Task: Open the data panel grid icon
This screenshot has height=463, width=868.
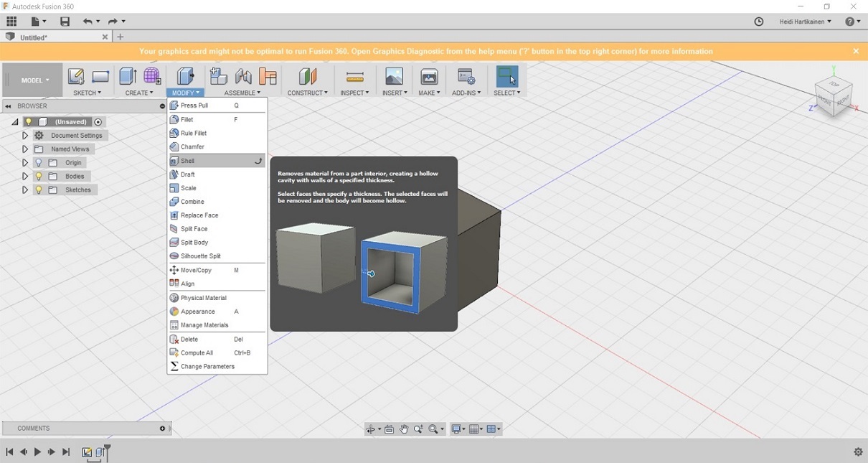Action: (x=11, y=22)
